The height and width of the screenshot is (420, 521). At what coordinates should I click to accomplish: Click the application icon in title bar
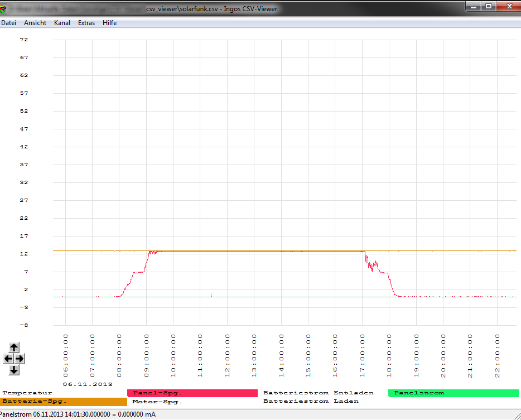pos(4,8)
